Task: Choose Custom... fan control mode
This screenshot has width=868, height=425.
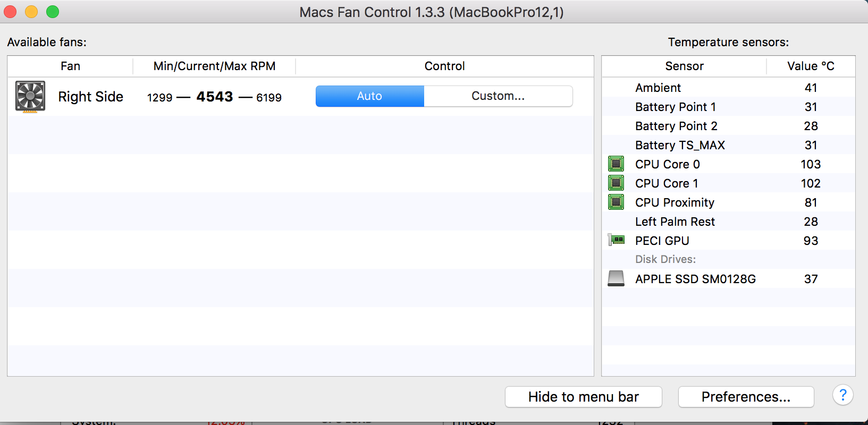Action: [498, 96]
